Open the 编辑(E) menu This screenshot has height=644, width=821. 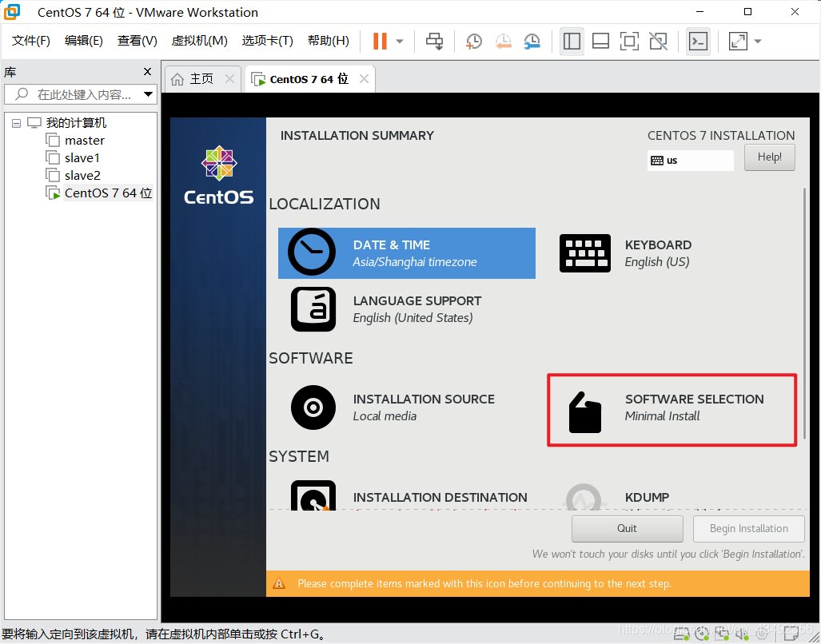click(84, 41)
